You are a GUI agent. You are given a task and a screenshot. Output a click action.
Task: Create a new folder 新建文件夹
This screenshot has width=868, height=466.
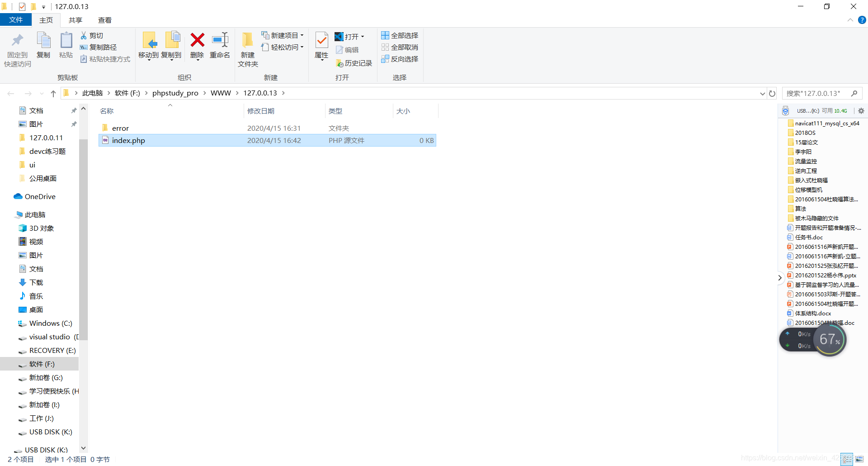click(248, 50)
